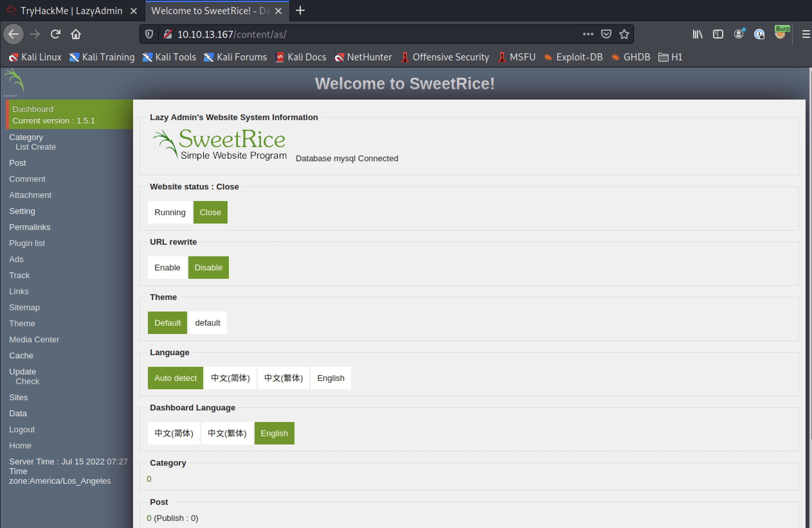Open the Category Create link
812x528 pixels.
click(43, 147)
